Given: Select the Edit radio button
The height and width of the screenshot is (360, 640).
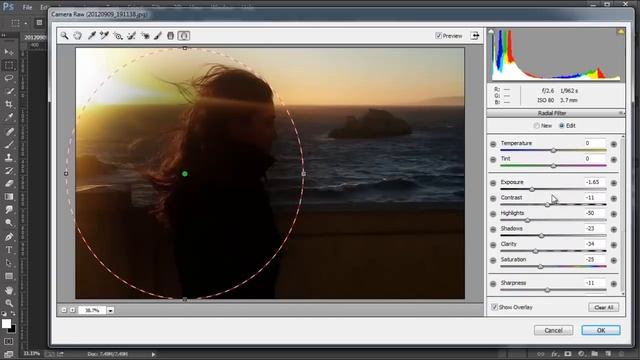Looking at the screenshot, I should [562, 126].
